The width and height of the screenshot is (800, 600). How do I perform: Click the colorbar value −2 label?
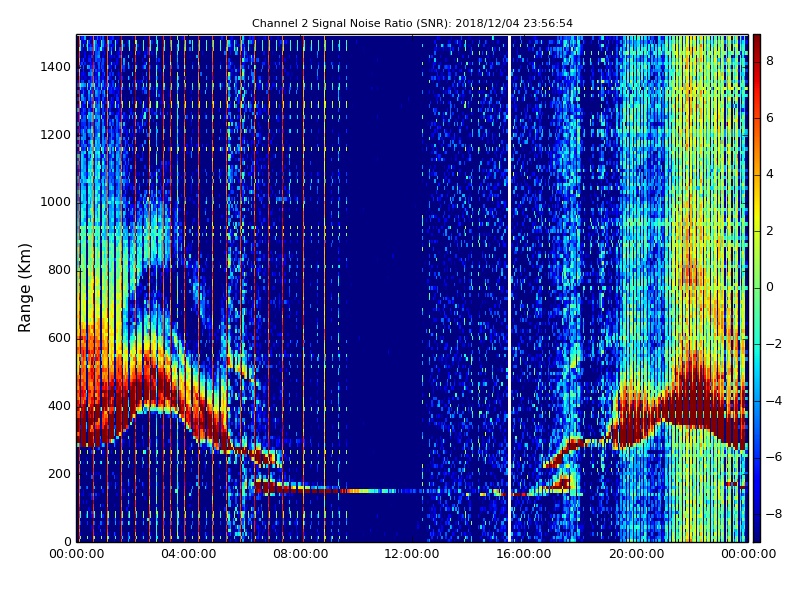773,344
